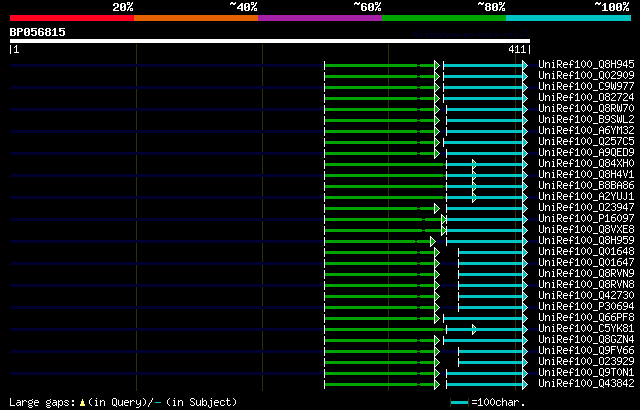The width and height of the screenshot is (640, 410).
Task: Click the UniRef100_A2YUJ1 label
Action: point(586,197)
